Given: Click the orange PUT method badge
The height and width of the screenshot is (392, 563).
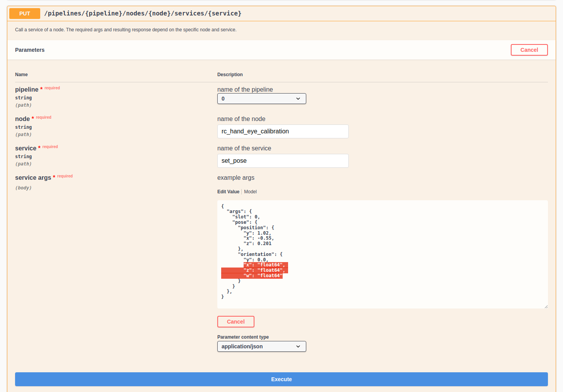Looking at the screenshot, I should click(24, 13).
